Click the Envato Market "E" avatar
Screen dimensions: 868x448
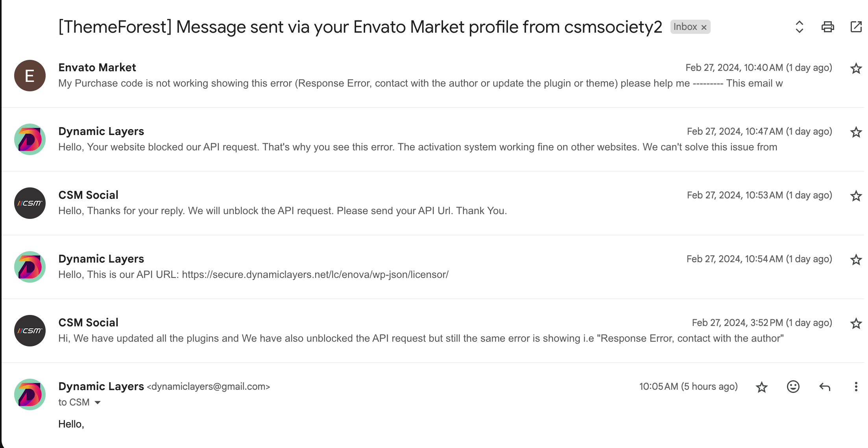[x=30, y=76]
